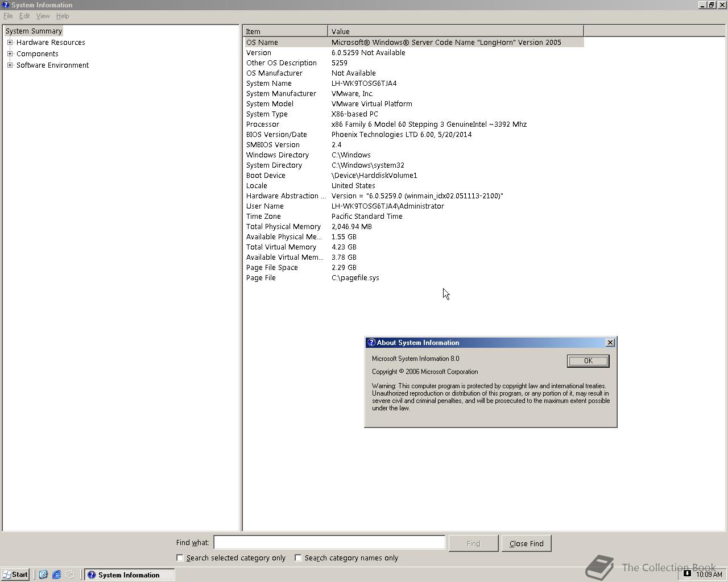
Task: Select the Hardware Resources tree label
Action: point(51,42)
